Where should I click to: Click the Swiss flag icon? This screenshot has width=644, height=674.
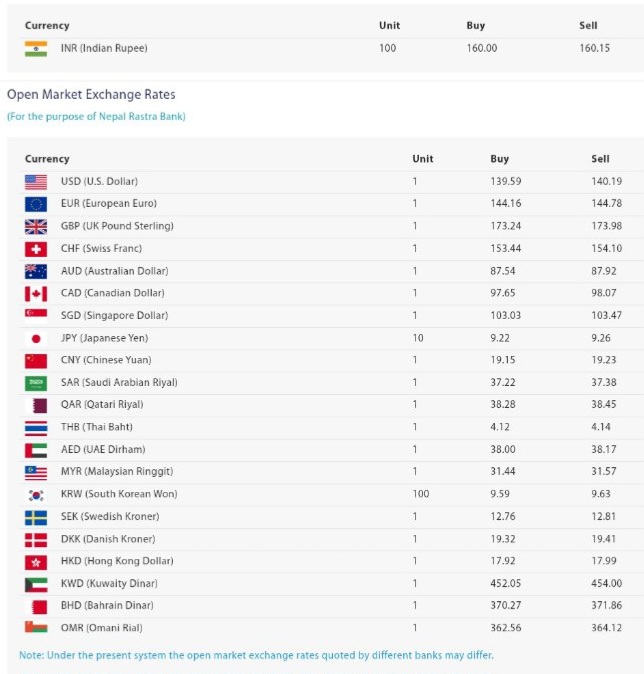pos(36,249)
